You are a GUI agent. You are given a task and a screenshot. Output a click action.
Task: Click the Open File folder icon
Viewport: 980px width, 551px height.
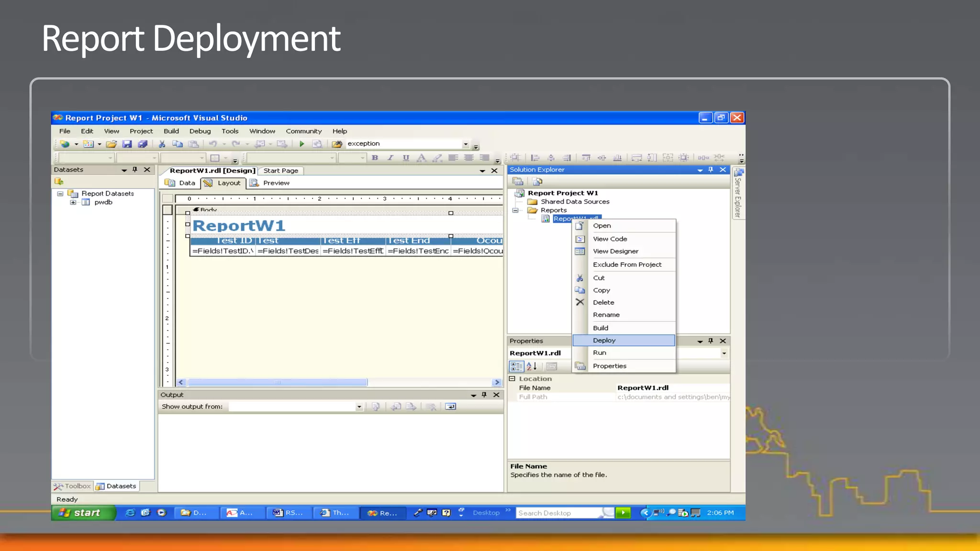(111, 144)
